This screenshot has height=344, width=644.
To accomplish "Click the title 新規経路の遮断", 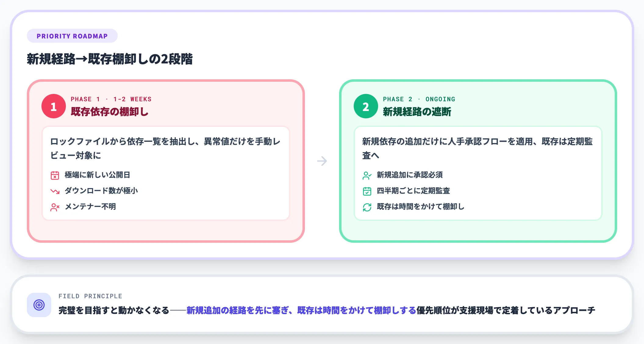I will pyautogui.click(x=417, y=112).
